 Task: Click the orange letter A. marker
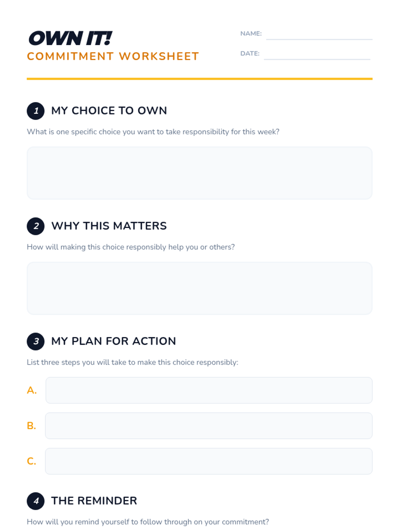coord(32,390)
